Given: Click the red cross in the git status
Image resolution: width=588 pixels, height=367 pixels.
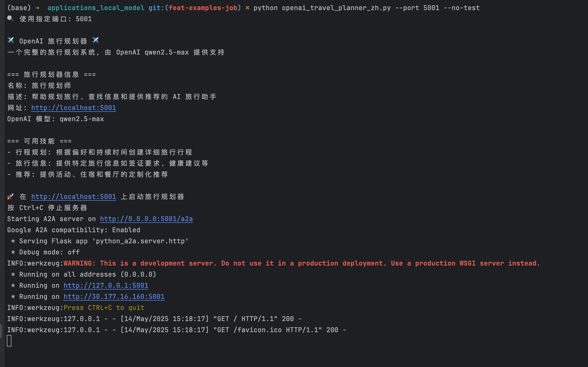Looking at the screenshot, I should click(x=247, y=8).
